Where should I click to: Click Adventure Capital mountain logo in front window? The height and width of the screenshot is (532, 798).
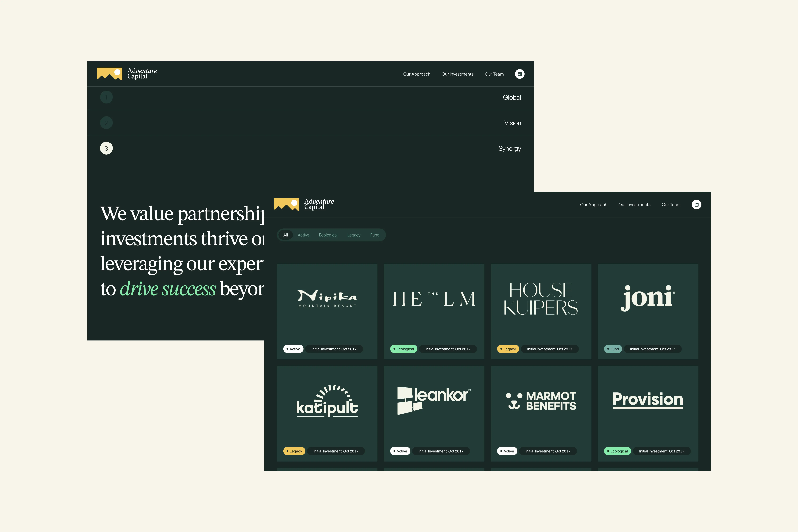click(x=286, y=204)
